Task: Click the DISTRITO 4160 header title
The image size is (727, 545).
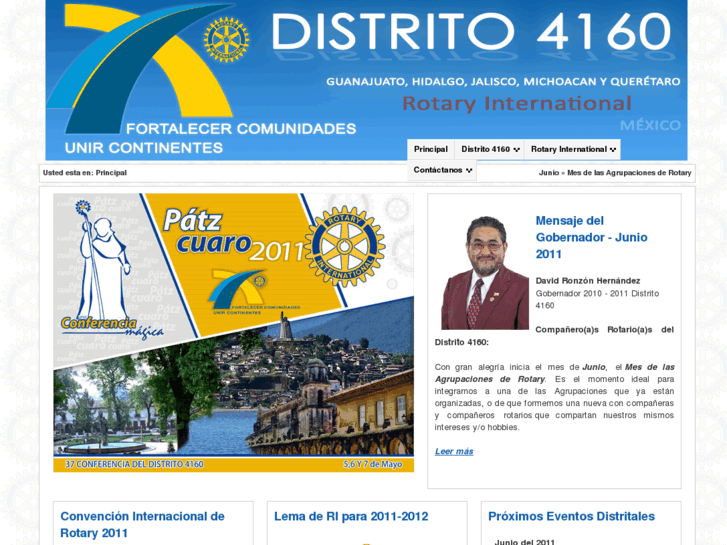Action: [471, 32]
